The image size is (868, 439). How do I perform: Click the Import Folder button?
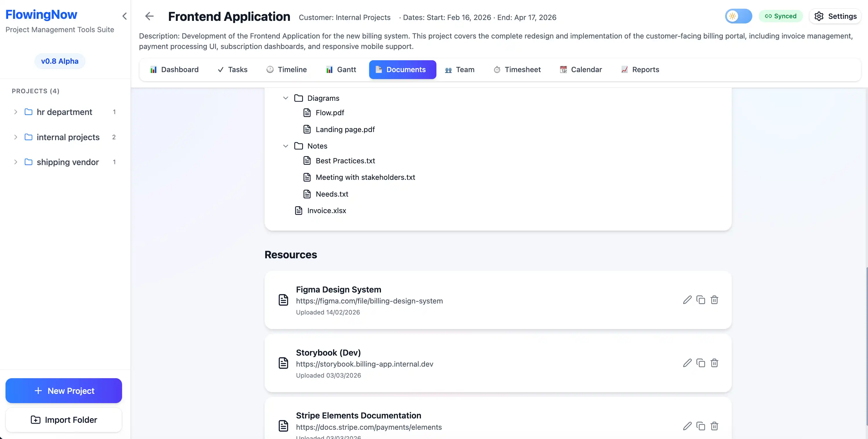[63, 420]
